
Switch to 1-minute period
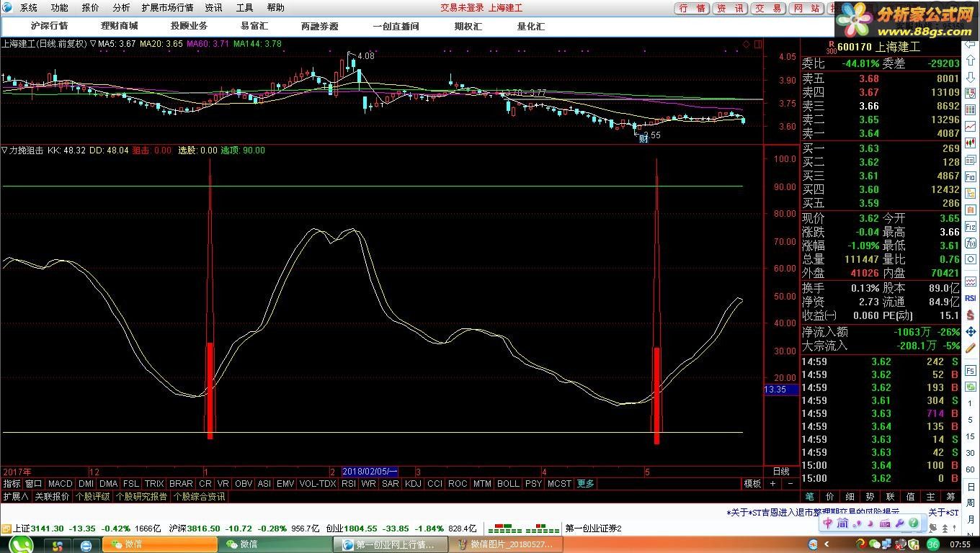tap(971, 403)
